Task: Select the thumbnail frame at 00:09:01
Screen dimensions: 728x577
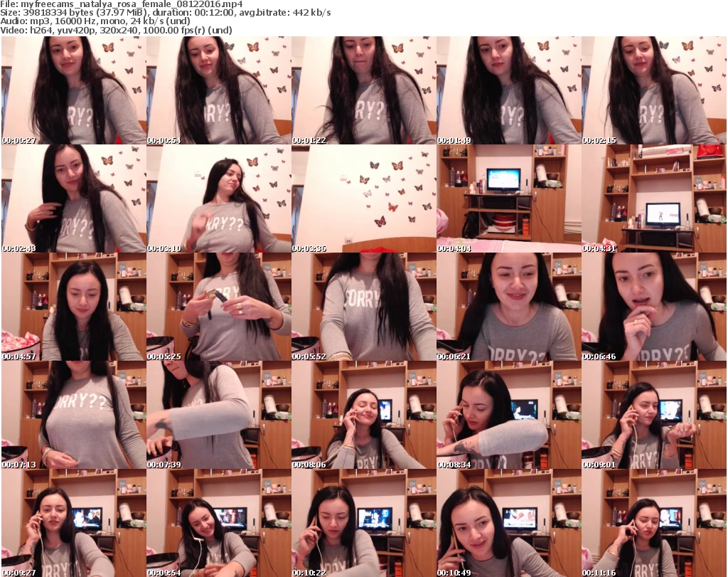Action: 654,415
